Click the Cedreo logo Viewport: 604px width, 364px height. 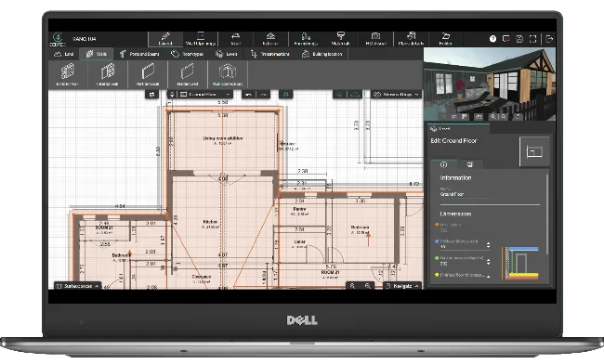tap(58, 39)
